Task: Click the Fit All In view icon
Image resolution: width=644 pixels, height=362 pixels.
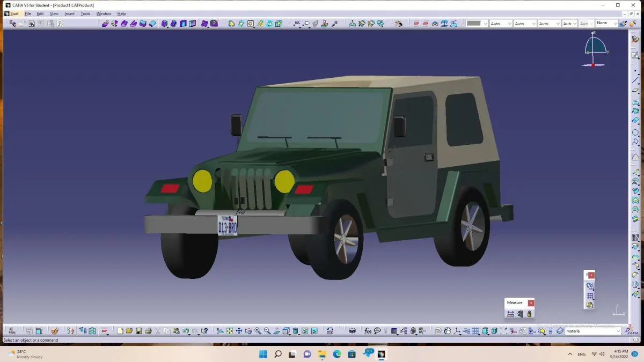Action: tap(229, 331)
